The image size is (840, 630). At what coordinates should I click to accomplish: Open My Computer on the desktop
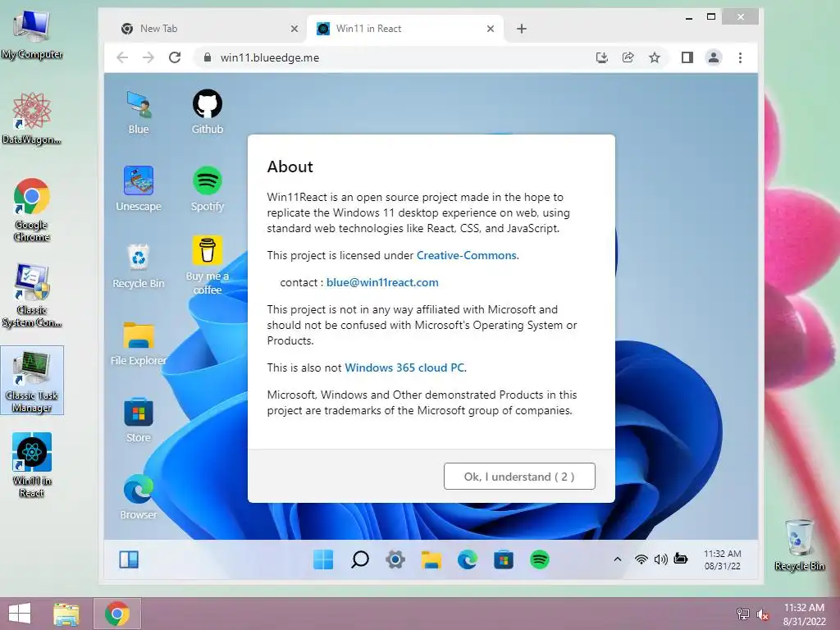pyautogui.click(x=32, y=33)
